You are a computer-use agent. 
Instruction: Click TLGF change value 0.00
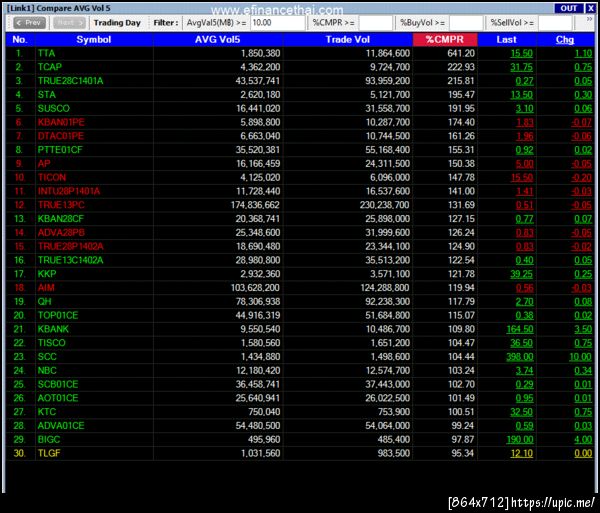(583, 453)
